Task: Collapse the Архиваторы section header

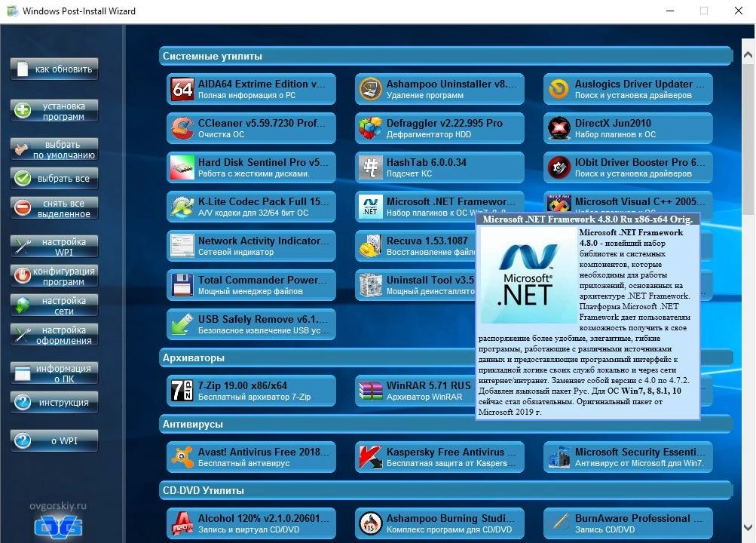Action: (x=445, y=357)
